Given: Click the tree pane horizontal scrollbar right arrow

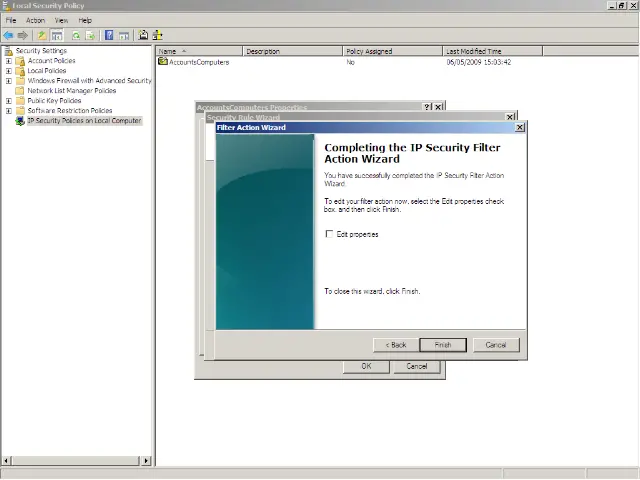Looking at the screenshot, I should tap(147, 461).
